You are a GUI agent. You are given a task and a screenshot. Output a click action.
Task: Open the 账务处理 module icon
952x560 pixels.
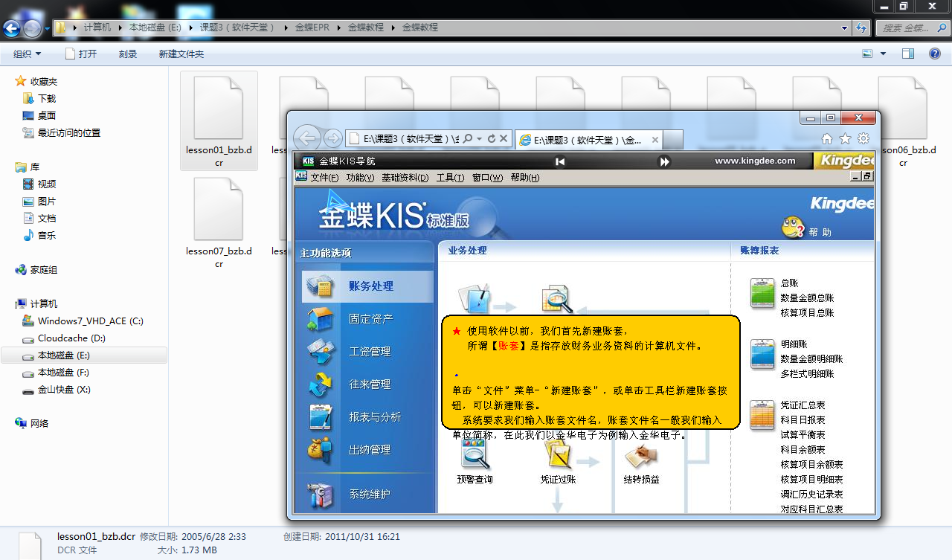[x=320, y=286]
